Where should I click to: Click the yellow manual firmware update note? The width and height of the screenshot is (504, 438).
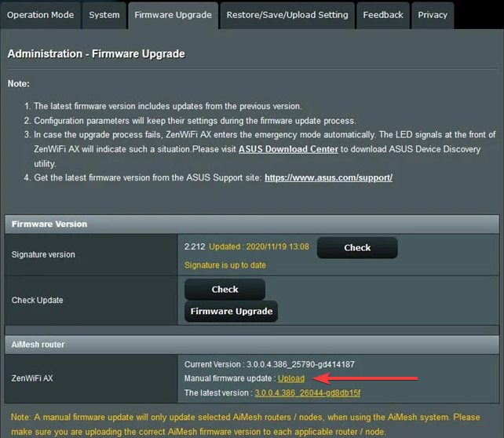[x=245, y=424]
